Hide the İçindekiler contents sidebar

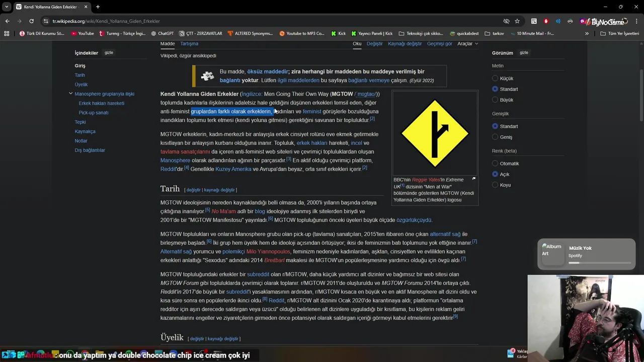pos(109,53)
